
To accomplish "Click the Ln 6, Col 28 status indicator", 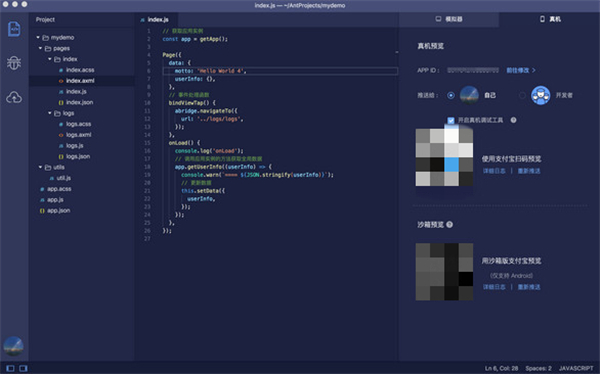I will [x=501, y=368].
